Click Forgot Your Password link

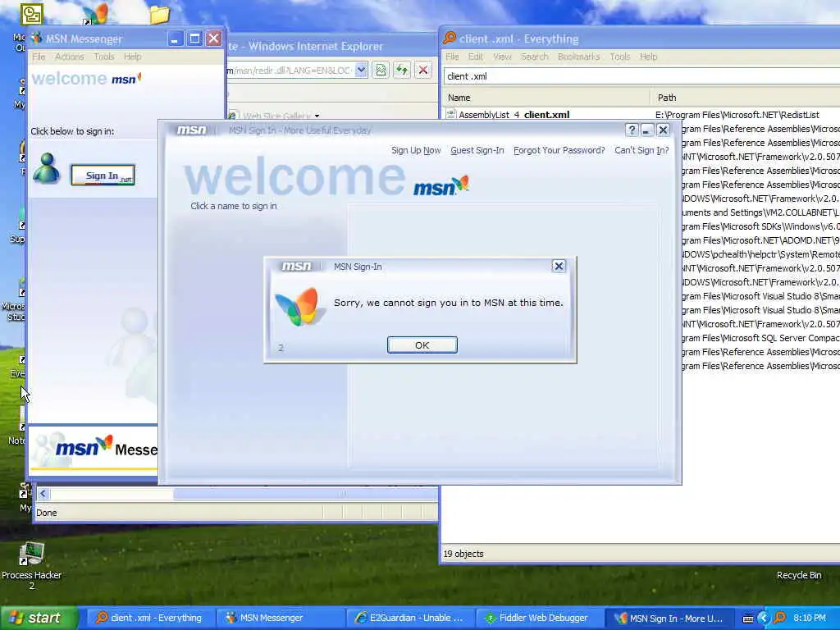point(559,151)
